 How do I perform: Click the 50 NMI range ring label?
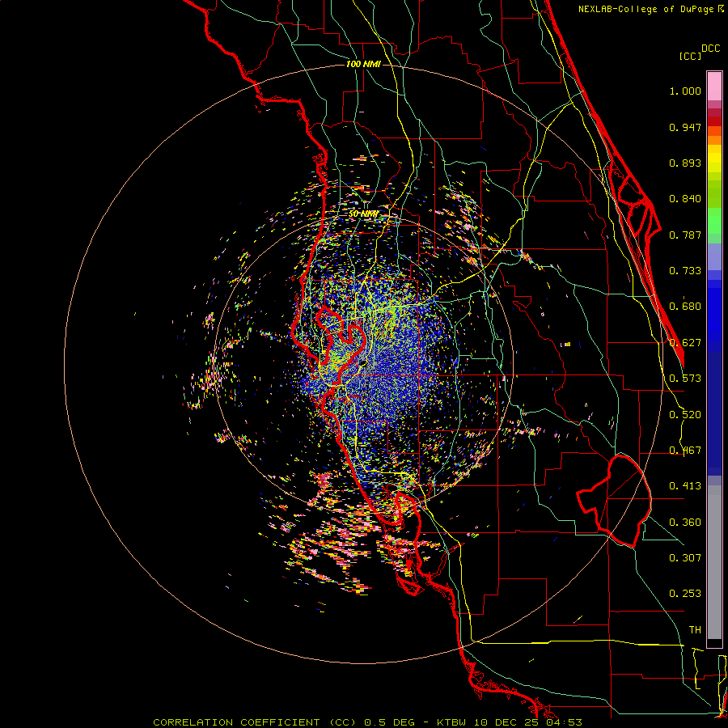click(x=363, y=214)
